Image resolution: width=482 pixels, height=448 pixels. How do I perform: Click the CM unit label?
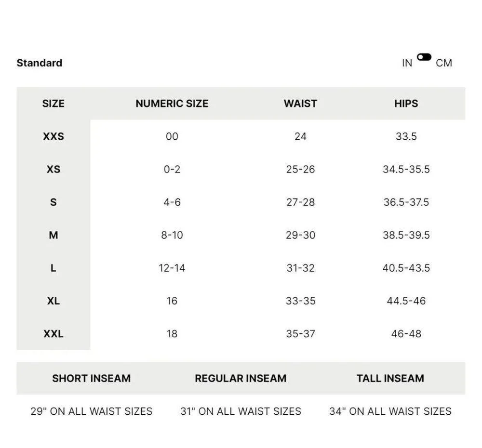[444, 63]
